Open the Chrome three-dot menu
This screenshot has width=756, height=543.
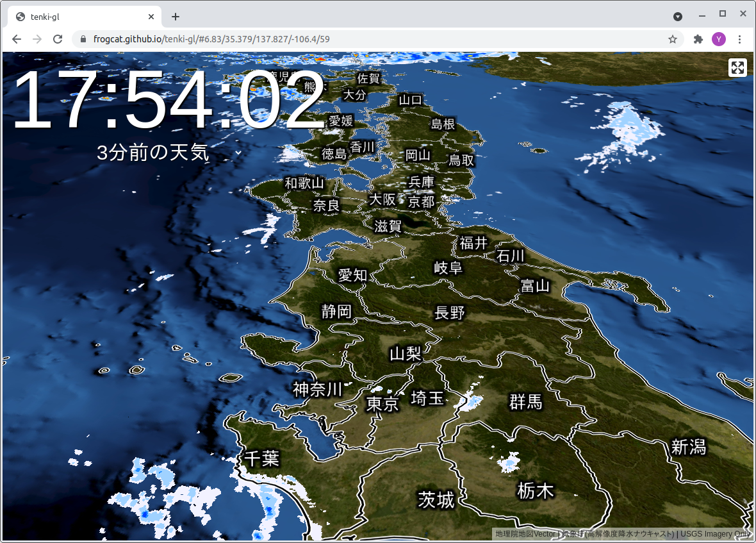[x=739, y=39]
